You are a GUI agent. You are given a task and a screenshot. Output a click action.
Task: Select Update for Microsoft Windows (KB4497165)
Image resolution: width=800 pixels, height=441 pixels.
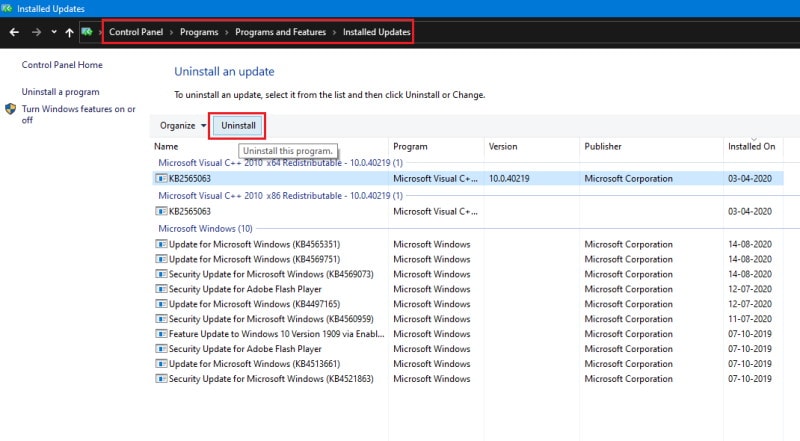[254, 304]
